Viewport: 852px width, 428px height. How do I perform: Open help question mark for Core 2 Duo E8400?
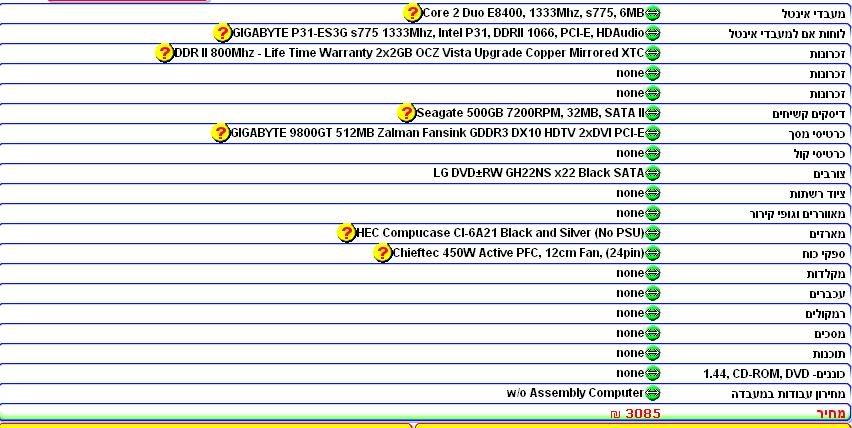(x=412, y=12)
